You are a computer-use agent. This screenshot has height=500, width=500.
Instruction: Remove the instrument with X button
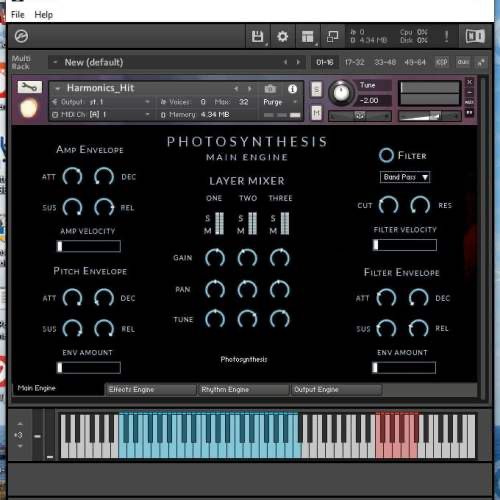pyautogui.click(x=469, y=82)
